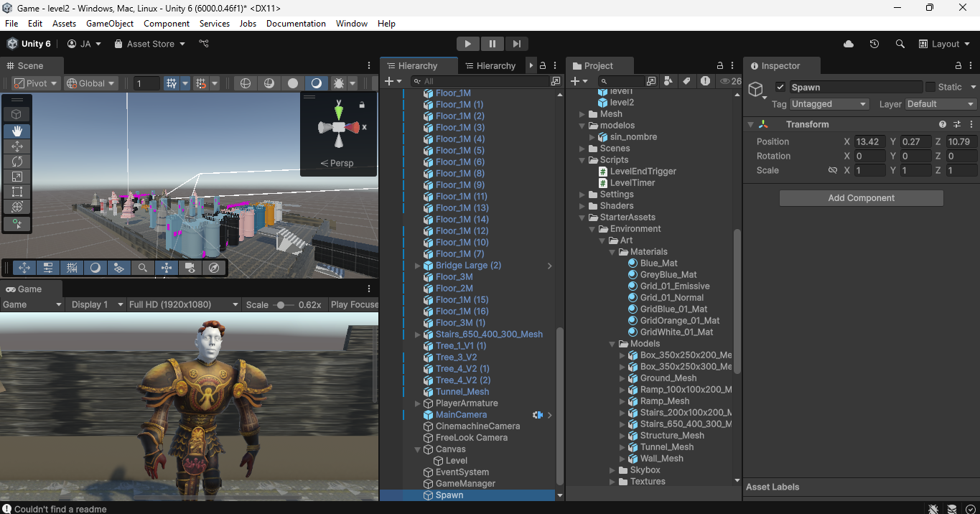Screen dimensions: 980x514
Task: Toggle the Project panel lock
Action: coord(720,65)
